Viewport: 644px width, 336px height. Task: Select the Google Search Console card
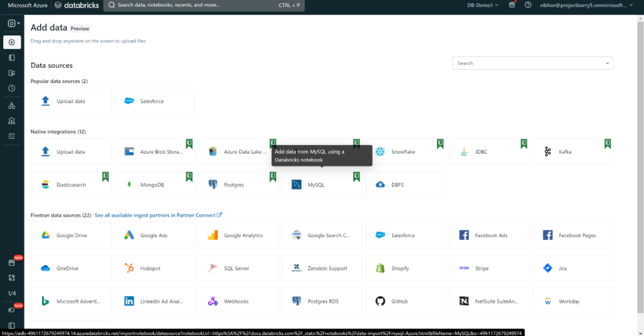(321, 235)
